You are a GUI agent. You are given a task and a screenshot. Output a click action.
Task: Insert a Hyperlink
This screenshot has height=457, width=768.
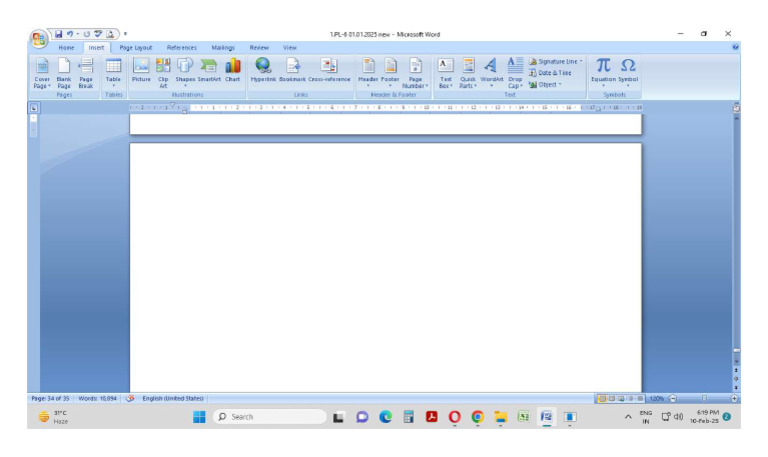(x=263, y=70)
